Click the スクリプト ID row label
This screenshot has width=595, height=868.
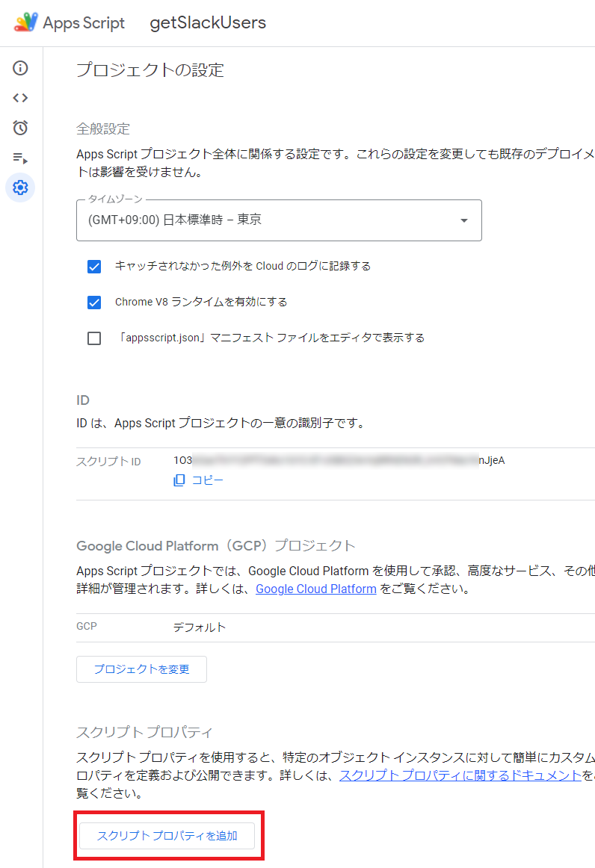click(x=108, y=462)
